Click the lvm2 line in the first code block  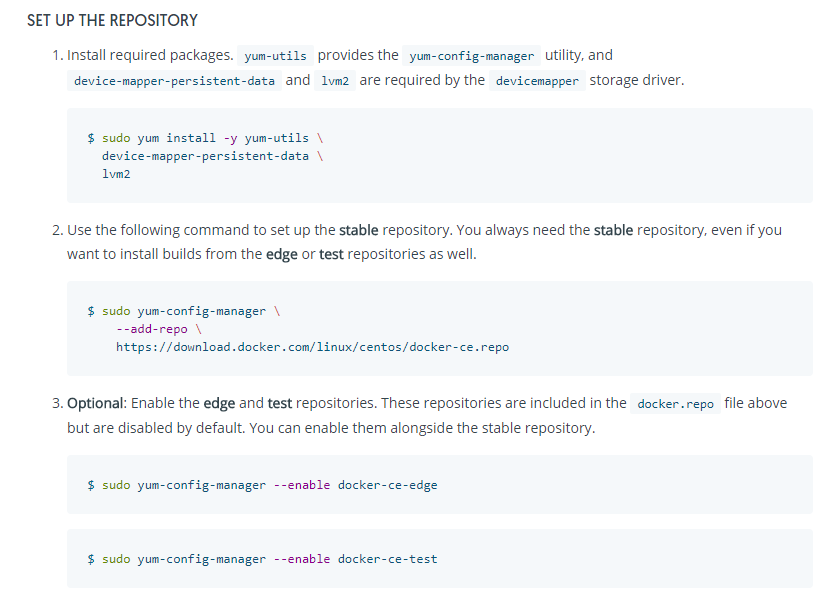pyautogui.click(x=116, y=174)
